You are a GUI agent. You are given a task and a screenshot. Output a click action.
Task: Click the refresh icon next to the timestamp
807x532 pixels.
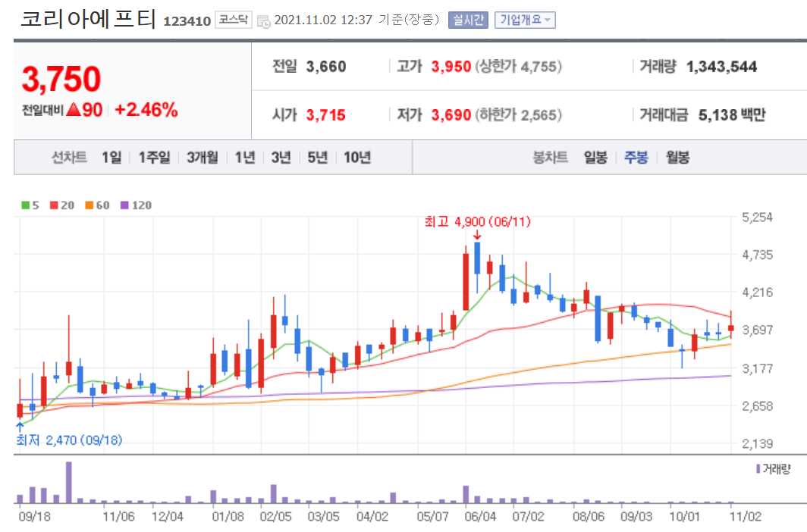pyautogui.click(x=265, y=22)
